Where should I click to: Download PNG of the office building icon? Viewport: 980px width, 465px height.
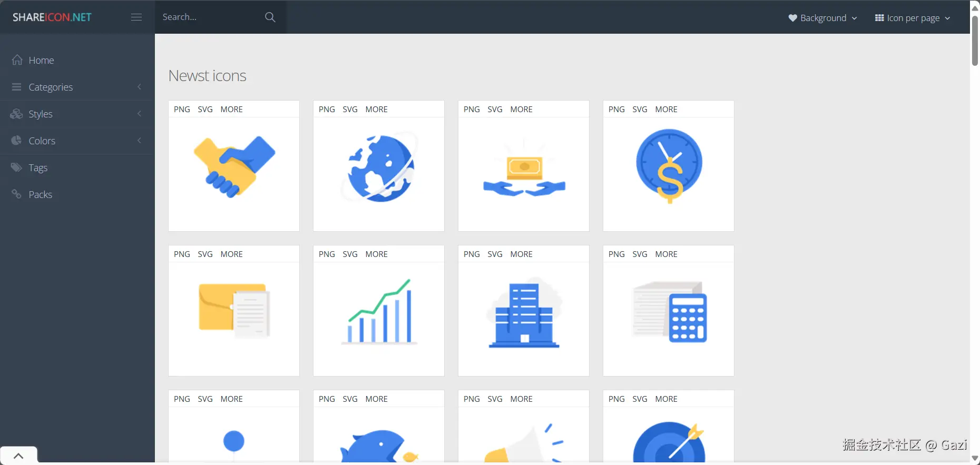(x=472, y=254)
